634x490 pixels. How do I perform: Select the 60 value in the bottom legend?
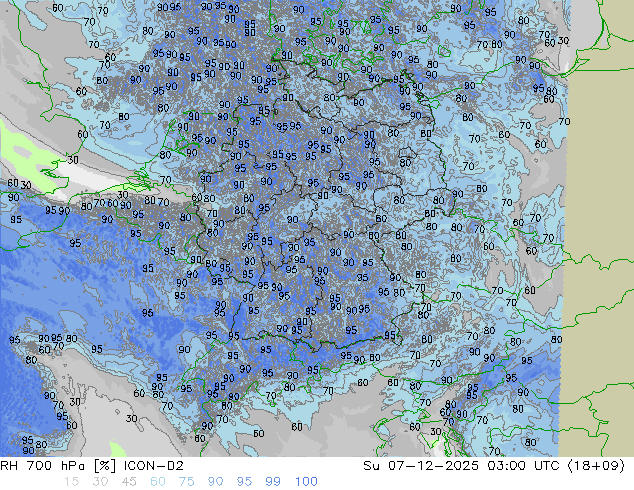coord(158,482)
